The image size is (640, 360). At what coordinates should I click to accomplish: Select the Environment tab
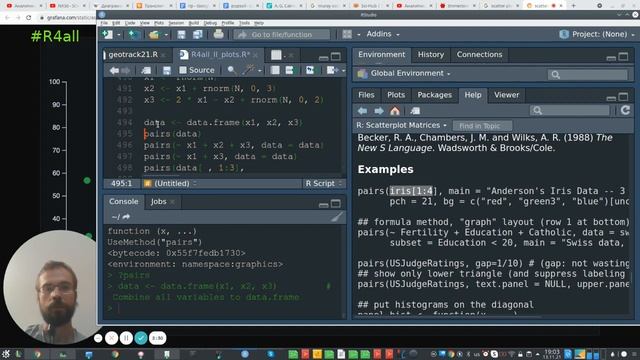tap(382, 55)
